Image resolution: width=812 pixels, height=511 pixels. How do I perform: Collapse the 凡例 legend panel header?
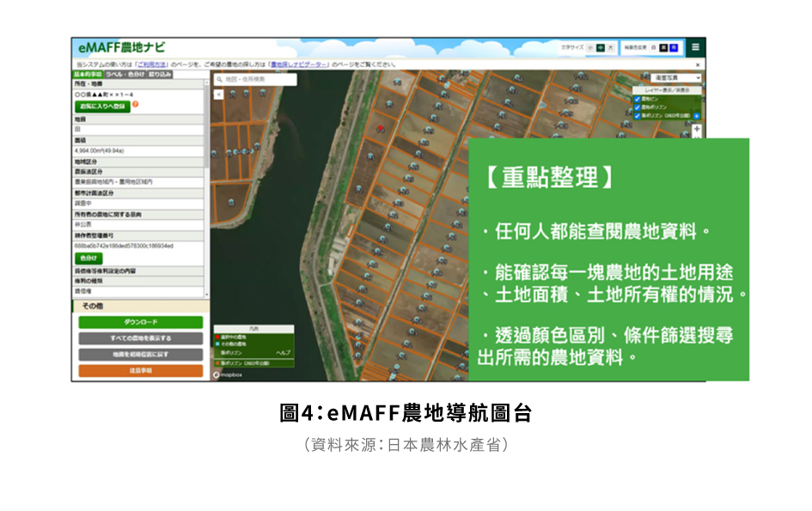(x=252, y=329)
